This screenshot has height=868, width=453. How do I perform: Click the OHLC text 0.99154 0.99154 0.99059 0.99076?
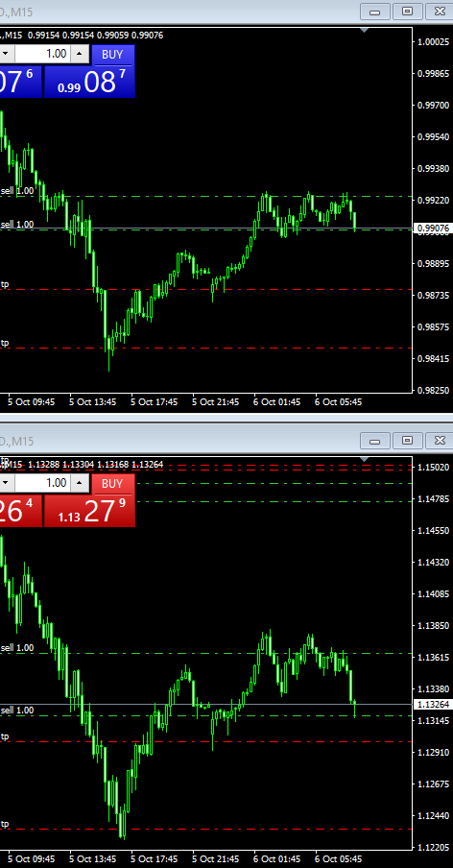[x=95, y=36]
